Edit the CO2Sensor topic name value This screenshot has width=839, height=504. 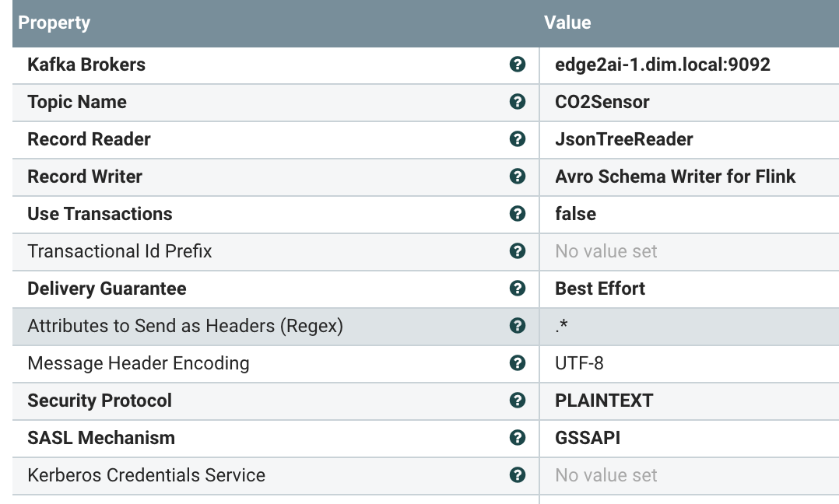602,102
